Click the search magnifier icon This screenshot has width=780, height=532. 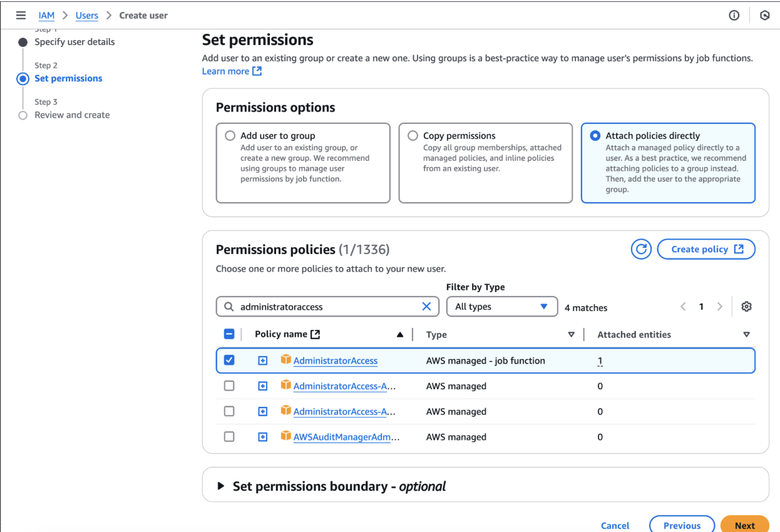pos(228,307)
